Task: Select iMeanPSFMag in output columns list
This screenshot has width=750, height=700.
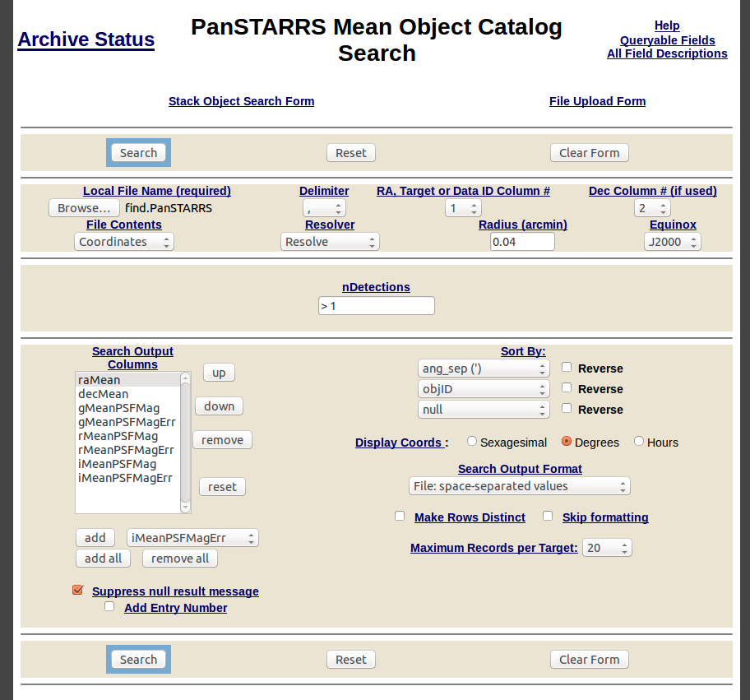Action: (127, 464)
